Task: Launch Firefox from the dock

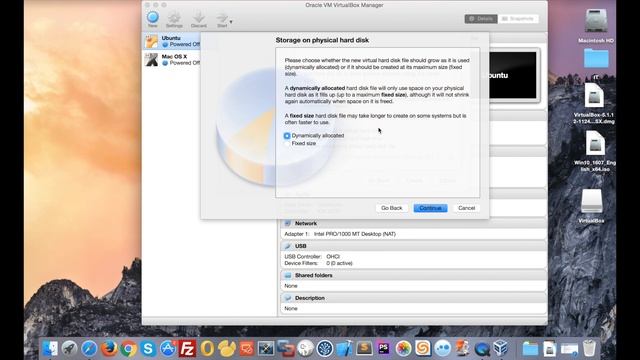Action: click(109, 348)
